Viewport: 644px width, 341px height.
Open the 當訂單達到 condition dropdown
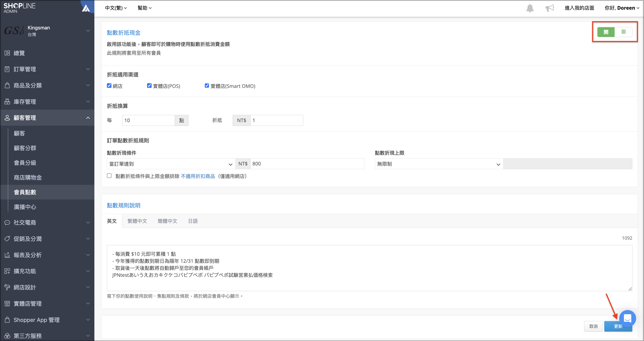171,164
